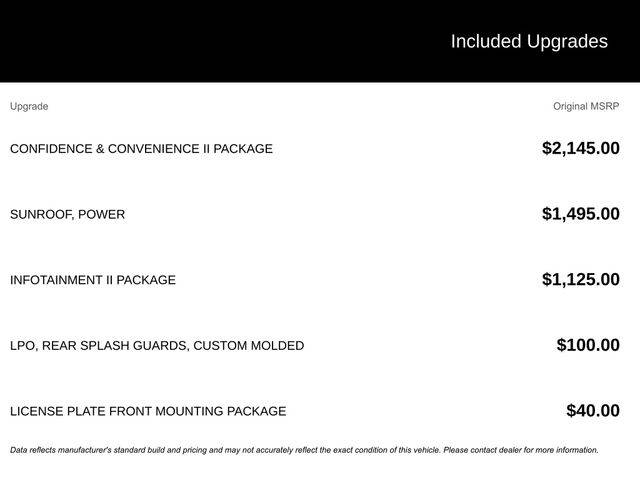Viewport: 640px width, 480px height.
Task: Select License Plate Front Mounting Package
Action: pos(148,411)
